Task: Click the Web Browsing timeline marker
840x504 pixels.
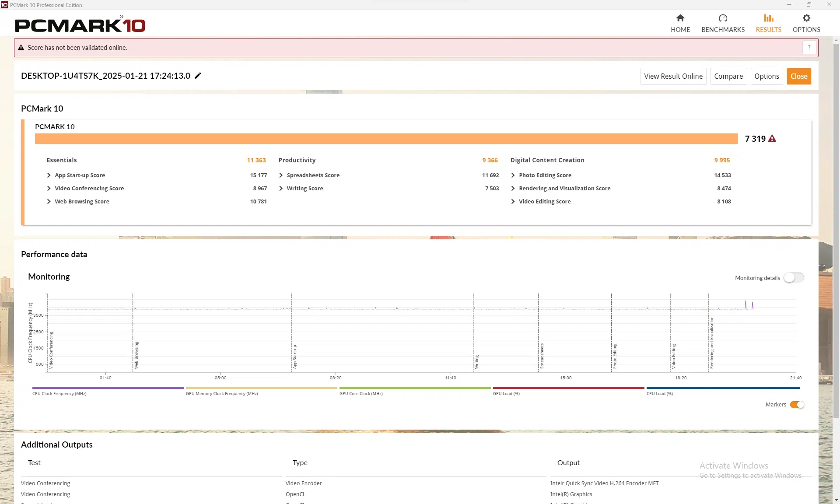Action: (136, 355)
